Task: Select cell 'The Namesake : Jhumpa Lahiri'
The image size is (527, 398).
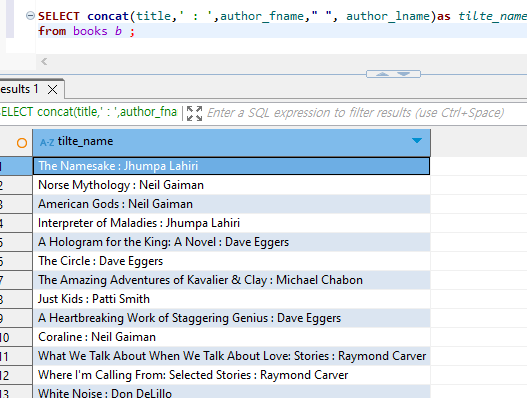Action: point(231,166)
